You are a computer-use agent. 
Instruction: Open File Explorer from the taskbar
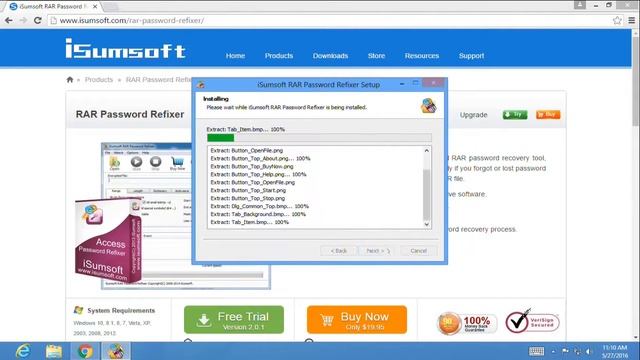pos(53,351)
